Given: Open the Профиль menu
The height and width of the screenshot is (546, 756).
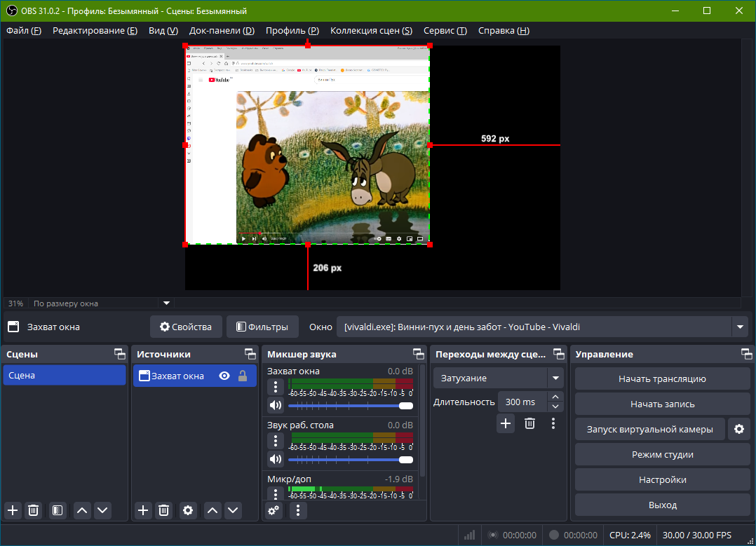Looking at the screenshot, I should pos(292,31).
